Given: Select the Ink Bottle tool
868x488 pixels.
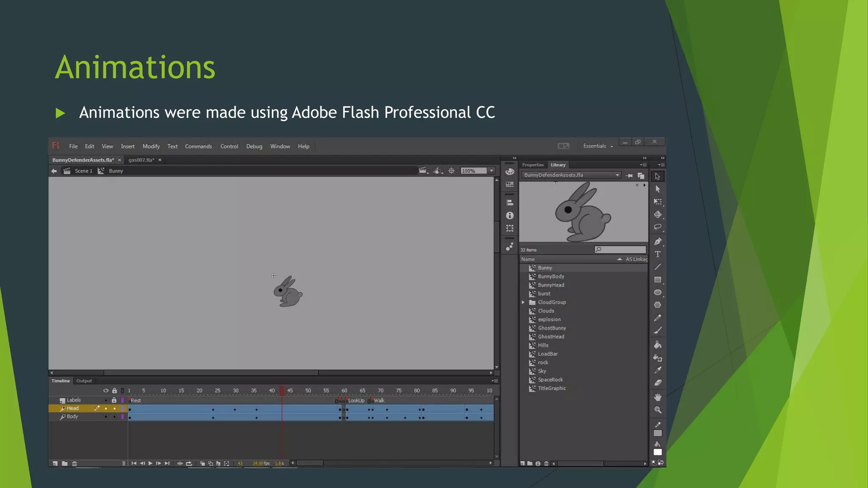Looking at the screenshot, I should (x=657, y=358).
